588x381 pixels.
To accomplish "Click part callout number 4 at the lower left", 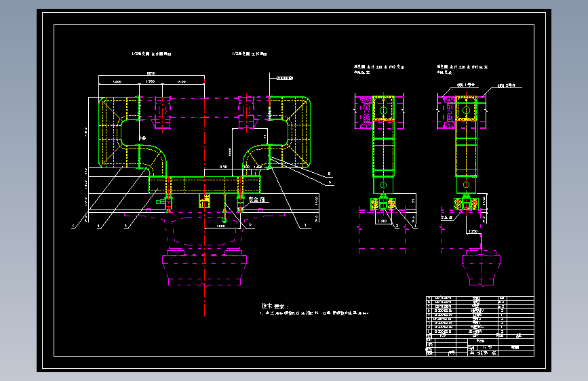I will tap(99, 226).
